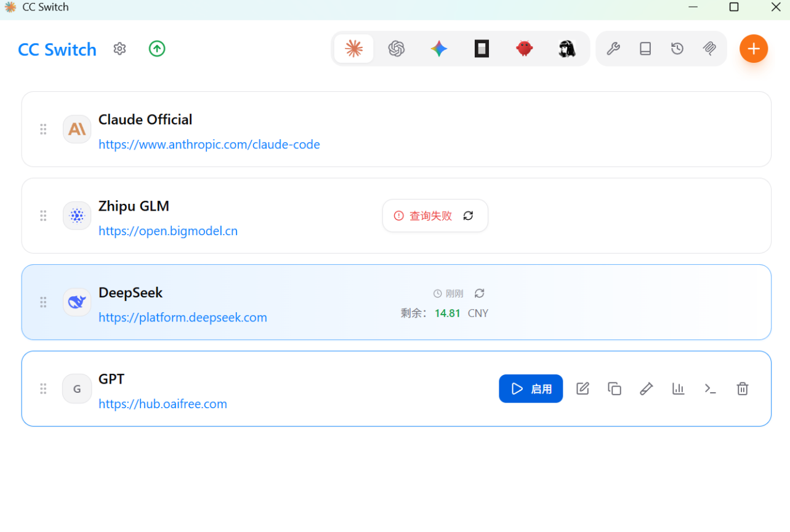Image resolution: width=790 pixels, height=532 pixels.
Task: Switch to the Gemini sparkle tab
Action: pyautogui.click(x=439, y=49)
